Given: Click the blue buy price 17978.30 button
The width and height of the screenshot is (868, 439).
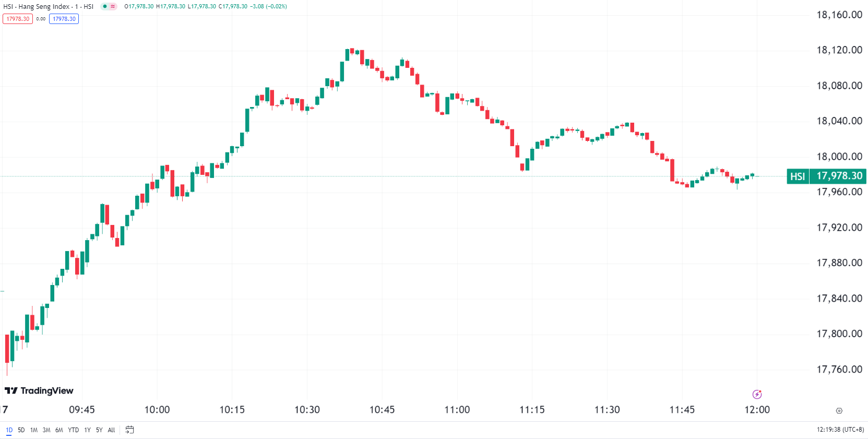Looking at the screenshot, I should click(64, 19).
